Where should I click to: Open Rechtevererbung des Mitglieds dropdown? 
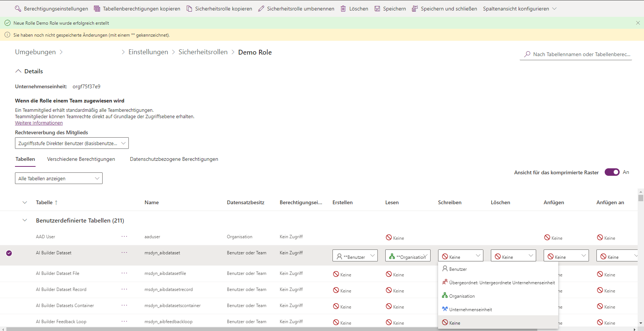click(72, 143)
